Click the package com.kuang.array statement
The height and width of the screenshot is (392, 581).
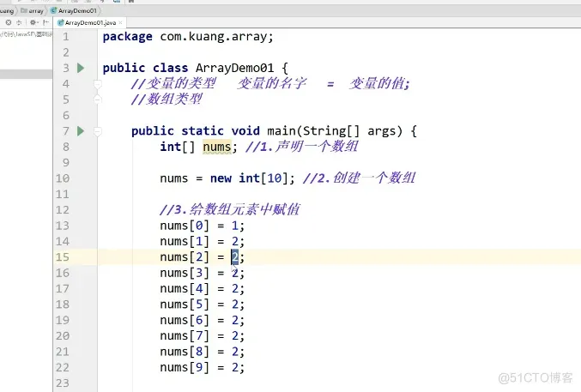[188, 37]
